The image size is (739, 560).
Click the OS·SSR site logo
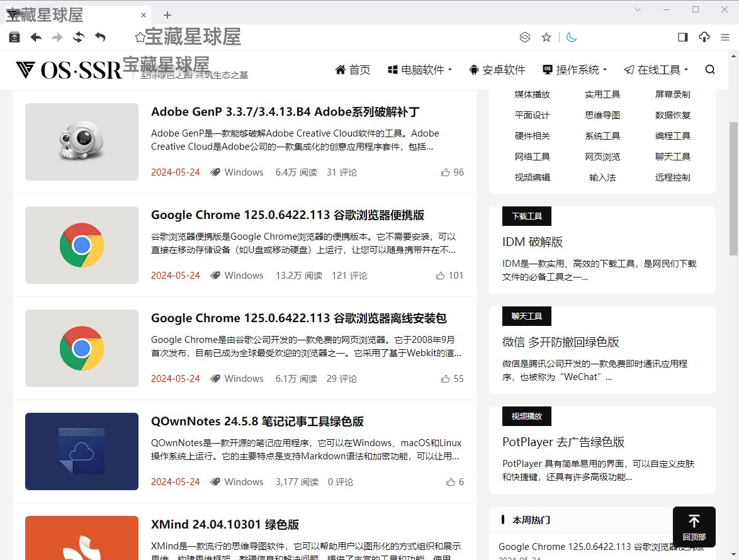click(69, 70)
